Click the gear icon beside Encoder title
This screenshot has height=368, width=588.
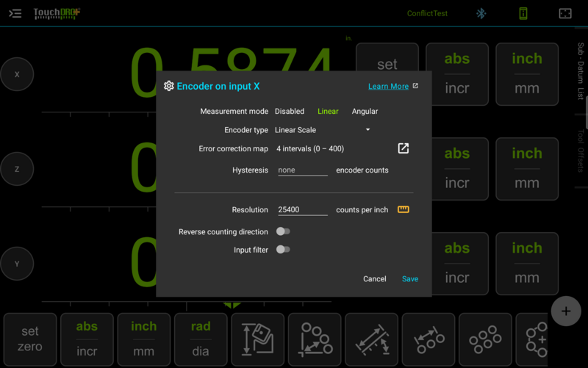click(x=169, y=86)
